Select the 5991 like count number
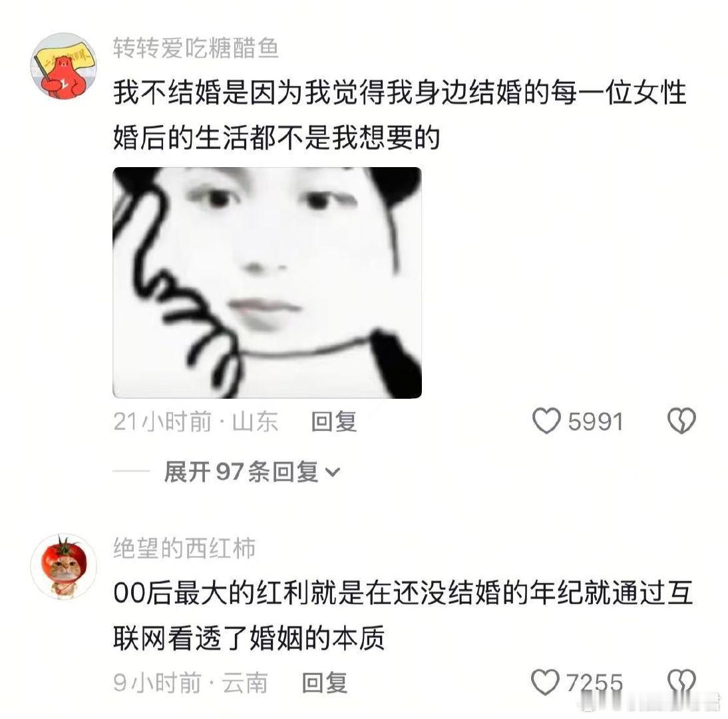Viewport: 728px width, 719px height. [595, 421]
